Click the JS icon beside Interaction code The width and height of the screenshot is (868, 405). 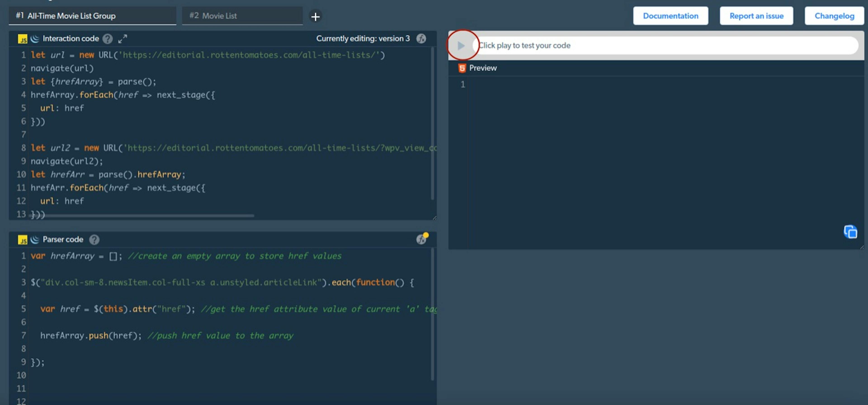22,39
